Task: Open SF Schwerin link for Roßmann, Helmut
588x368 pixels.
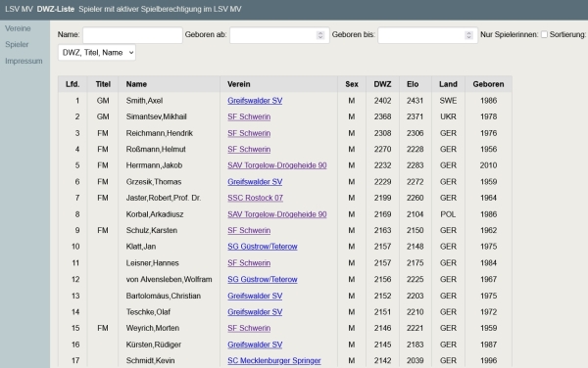Action: (249, 150)
